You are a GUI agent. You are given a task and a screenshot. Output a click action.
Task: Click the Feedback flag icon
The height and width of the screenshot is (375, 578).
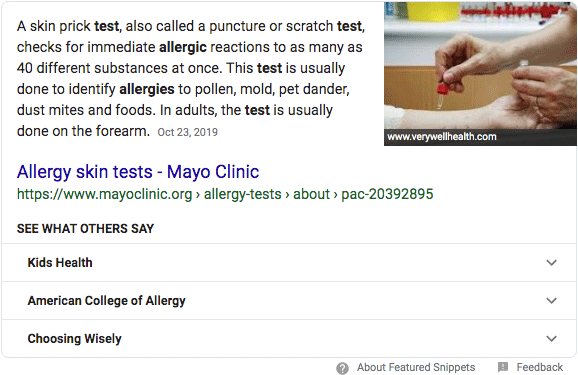pos(503,367)
